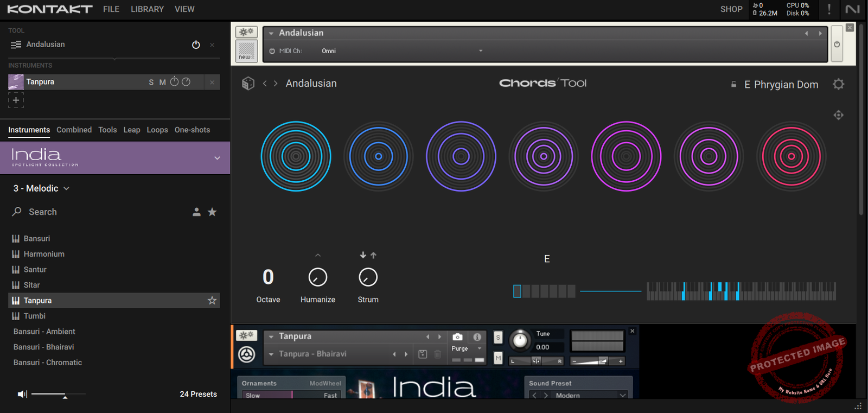868x413 pixels.
Task: Click the Humanize knob
Action: coord(318,277)
